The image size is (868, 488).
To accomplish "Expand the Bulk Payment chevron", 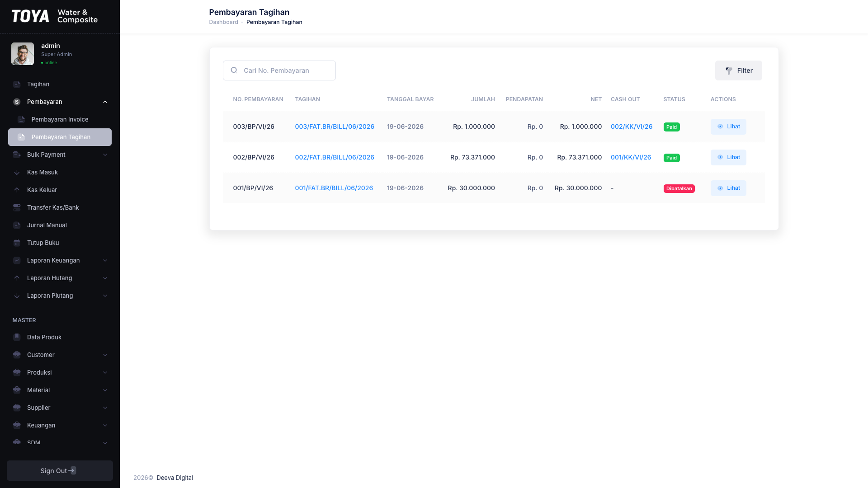I will [x=105, y=155].
